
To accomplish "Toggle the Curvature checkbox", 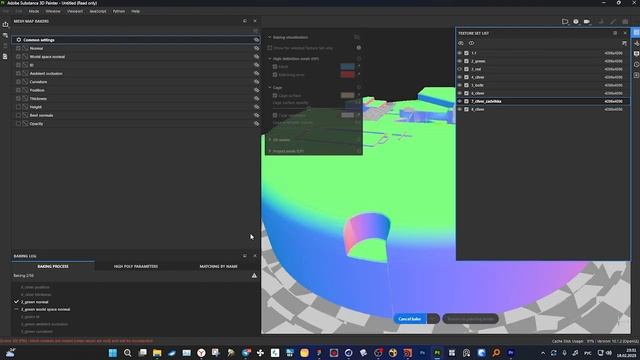I will [18, 82].
